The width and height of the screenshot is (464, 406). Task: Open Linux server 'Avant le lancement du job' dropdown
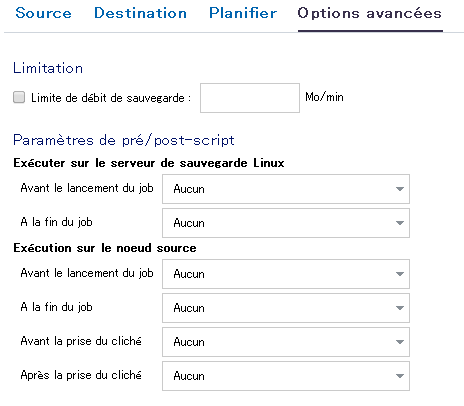(286, 189)
